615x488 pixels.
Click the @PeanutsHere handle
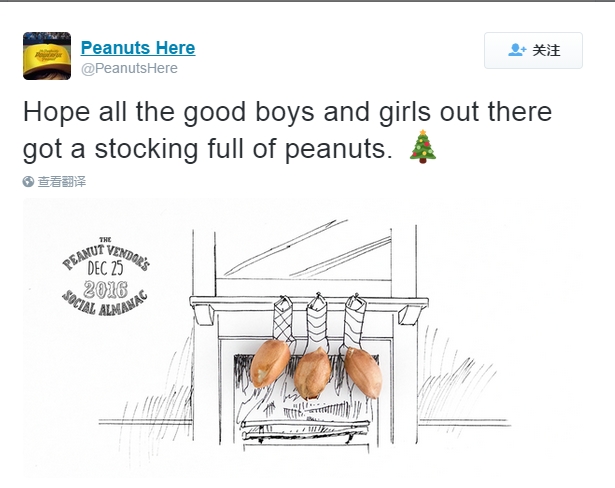coord(129,68)
